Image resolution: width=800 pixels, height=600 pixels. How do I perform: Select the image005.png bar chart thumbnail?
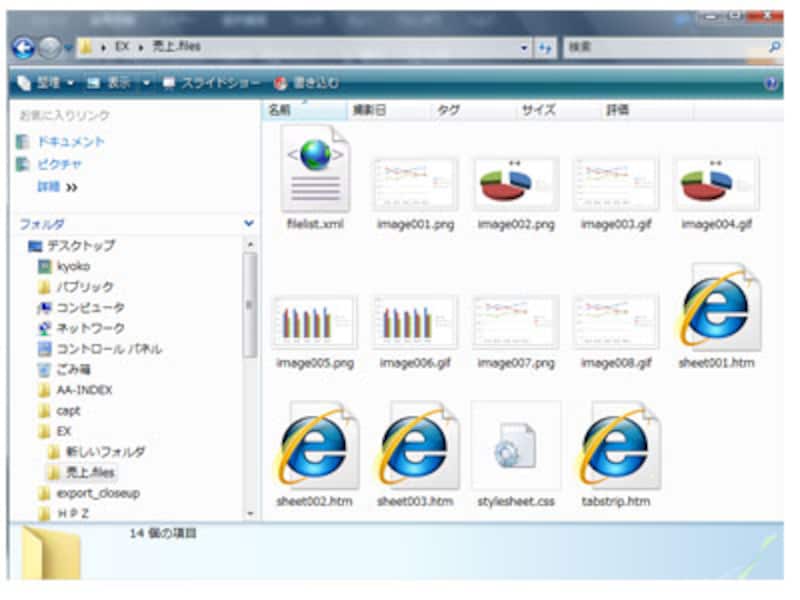(315, 322)
